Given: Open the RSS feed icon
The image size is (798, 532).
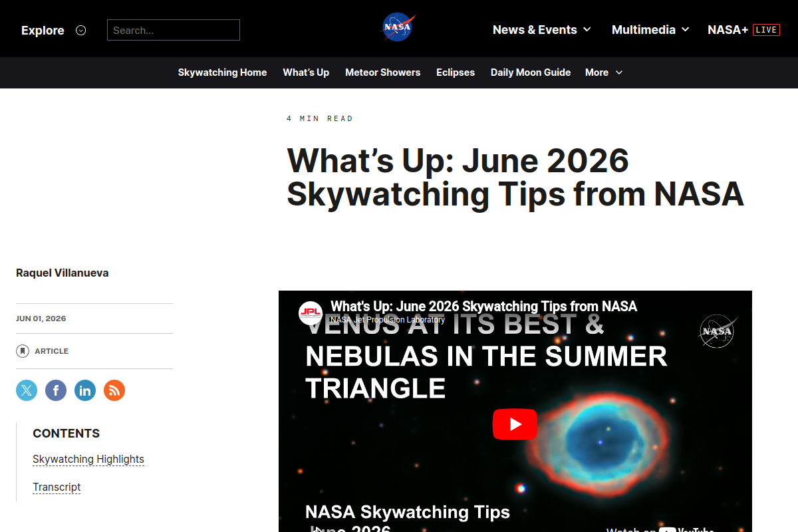Looking at the screenshot, I should [x=114, y=390].
